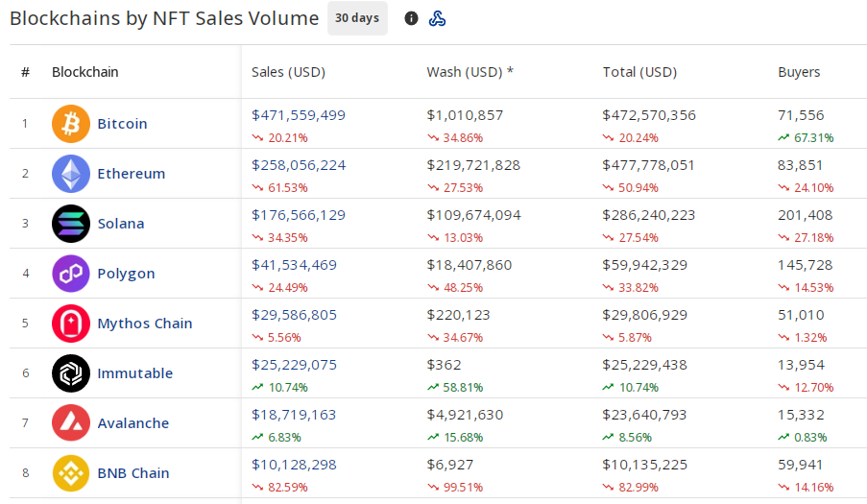
Task: Open the 30 days period selector
Action: [357, 18]
